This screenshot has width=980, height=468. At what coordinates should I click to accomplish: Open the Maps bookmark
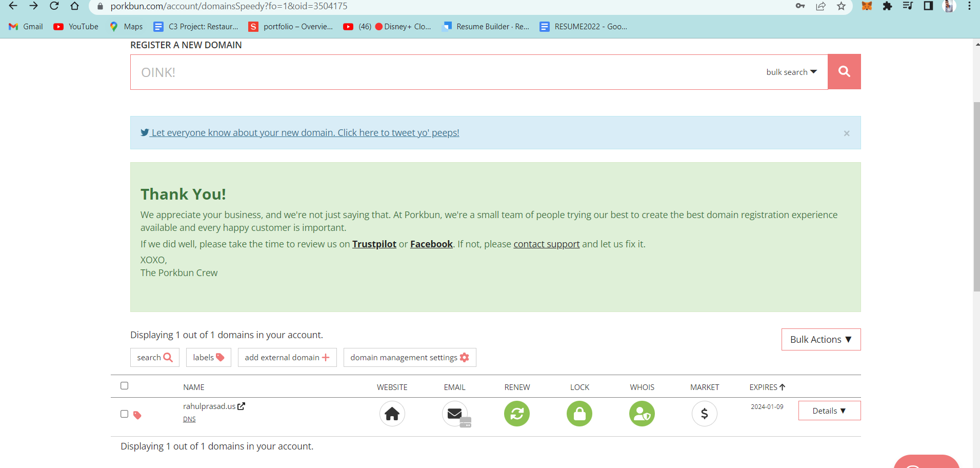126,27
